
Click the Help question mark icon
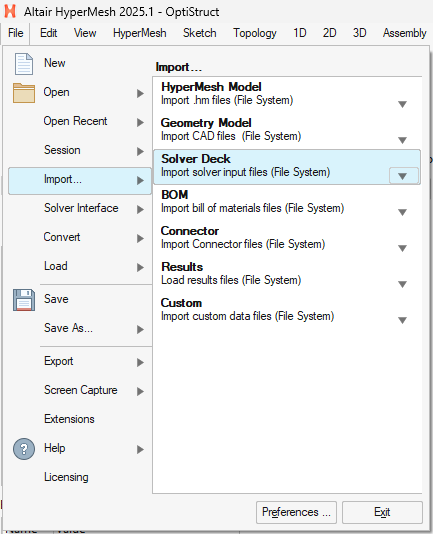pyautogui.click(x=24, y=449)
